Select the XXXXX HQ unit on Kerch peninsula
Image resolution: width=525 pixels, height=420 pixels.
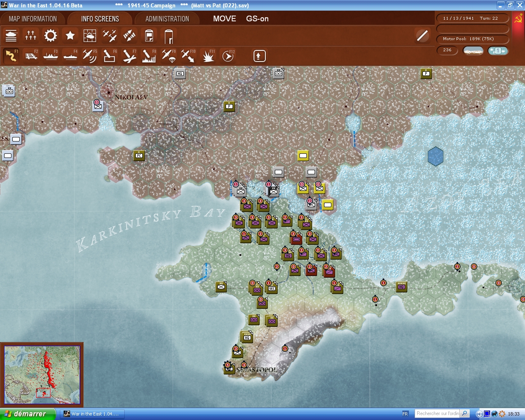coord(402,287)
